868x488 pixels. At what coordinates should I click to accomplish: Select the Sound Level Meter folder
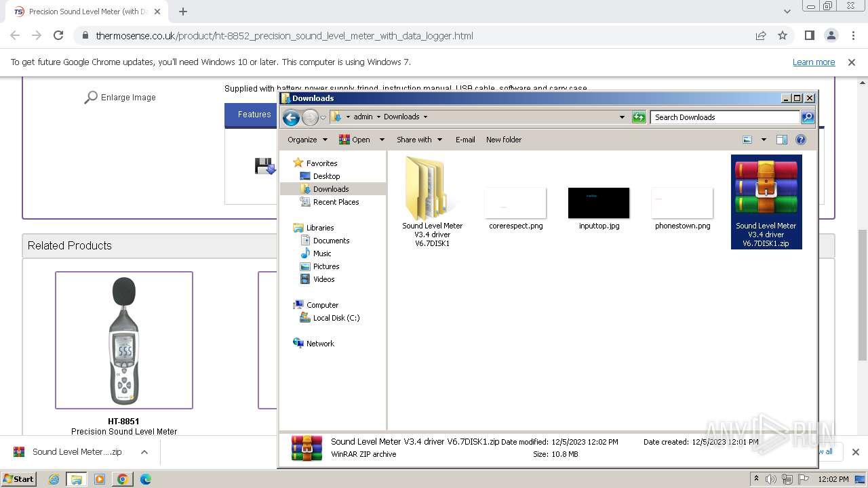coord(432,201)
